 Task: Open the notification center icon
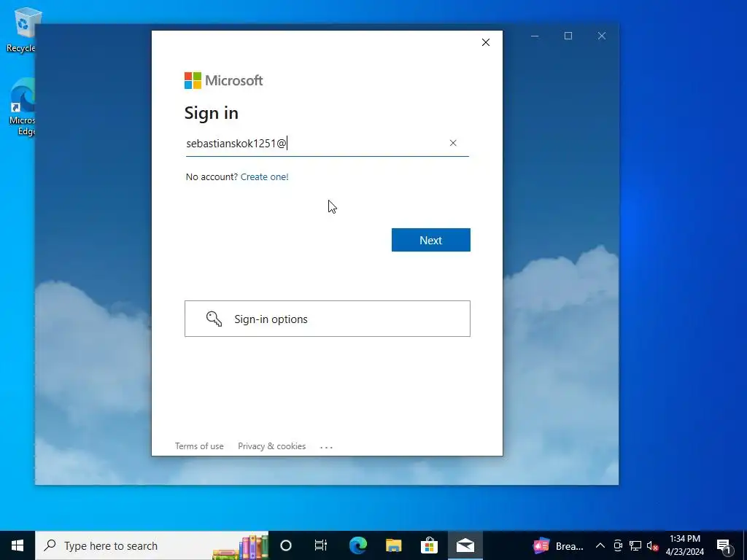724,545
